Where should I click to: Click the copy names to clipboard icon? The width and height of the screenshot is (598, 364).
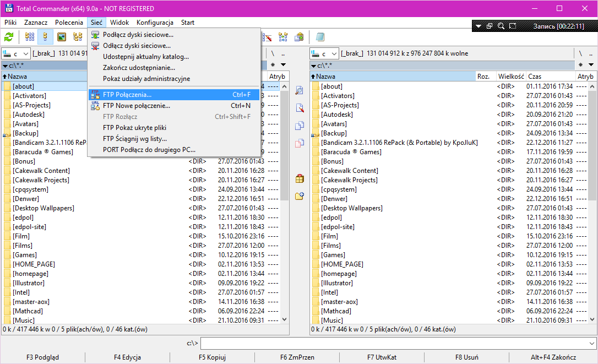point(300,37)
